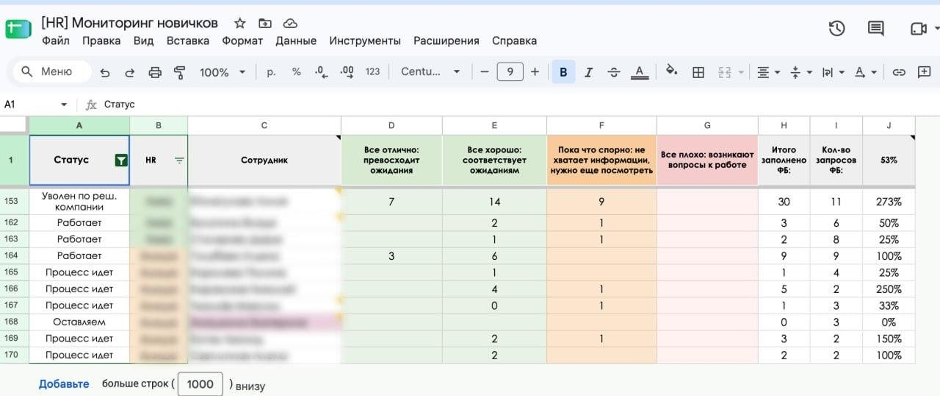Open comments panel icon
The height and width of the screenshot is (397, 941).
[x=876, y=28]
